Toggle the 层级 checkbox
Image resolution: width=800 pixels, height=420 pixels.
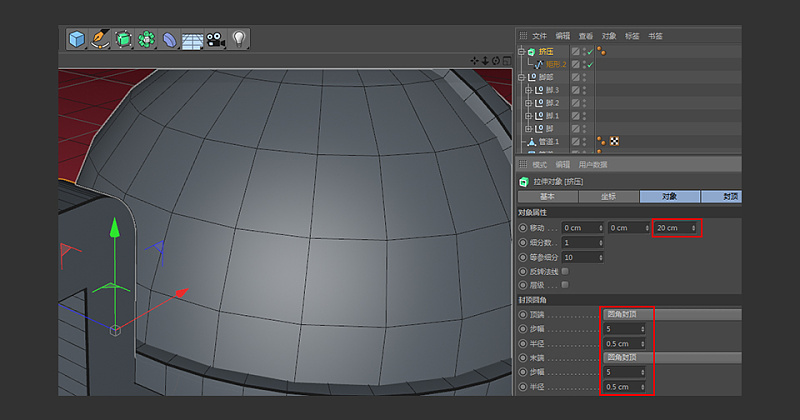565,285
